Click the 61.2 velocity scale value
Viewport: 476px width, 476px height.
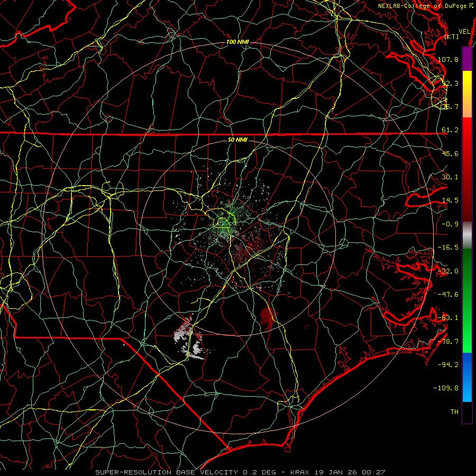[450, 130]
